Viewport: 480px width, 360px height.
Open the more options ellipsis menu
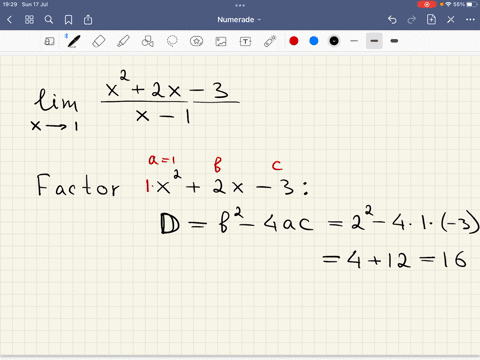(470, 20)
